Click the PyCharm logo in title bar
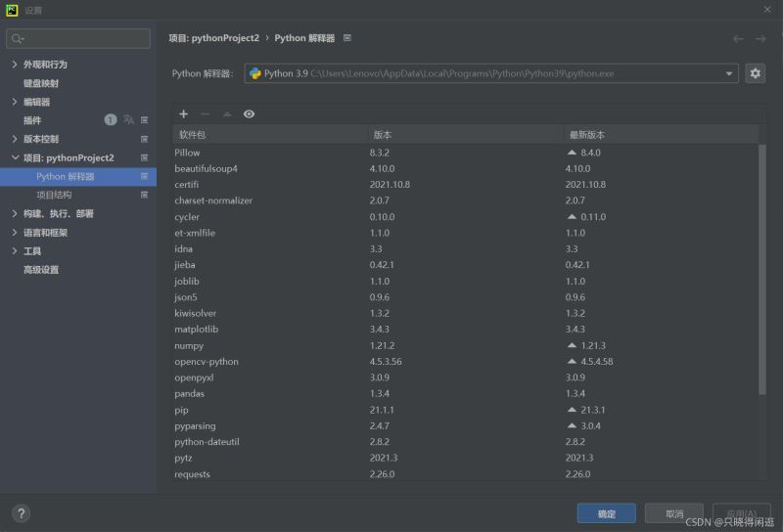This screenshot has width=783, height=532. point(12,10)
